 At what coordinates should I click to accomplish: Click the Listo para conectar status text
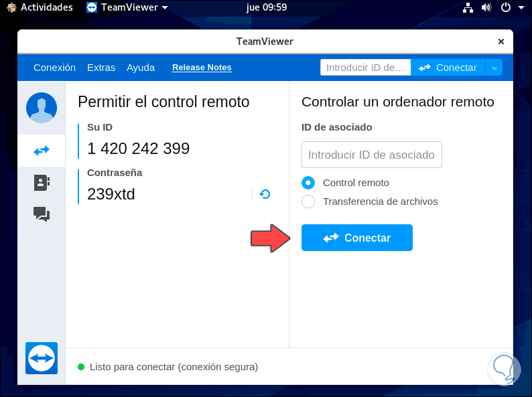[174, 367]
